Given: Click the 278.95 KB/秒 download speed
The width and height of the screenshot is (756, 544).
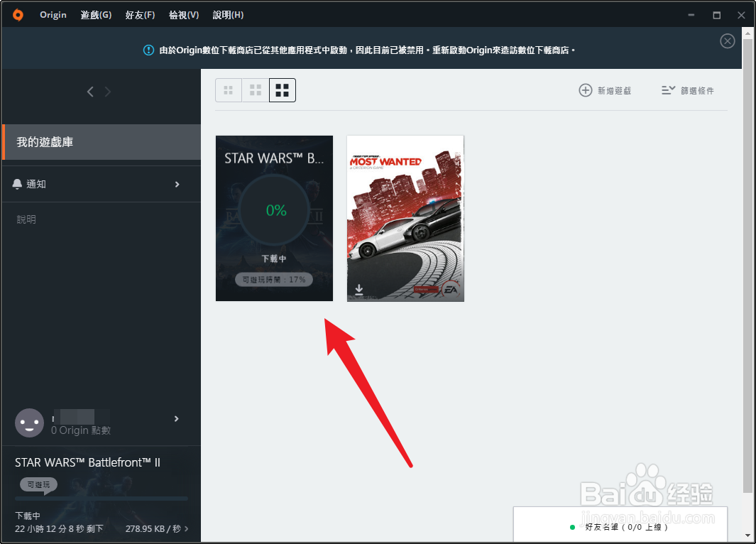Looking at the screenshot, I should click(x=153, y=529).
